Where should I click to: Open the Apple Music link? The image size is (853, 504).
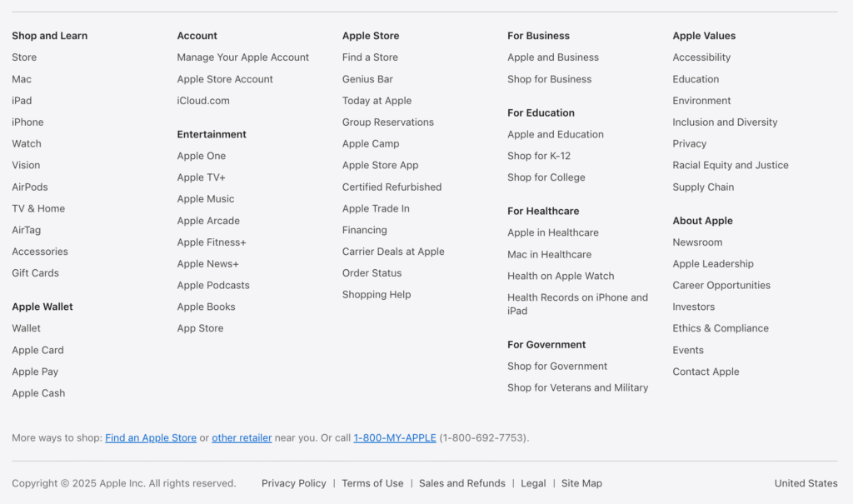[x=206, y=198]
